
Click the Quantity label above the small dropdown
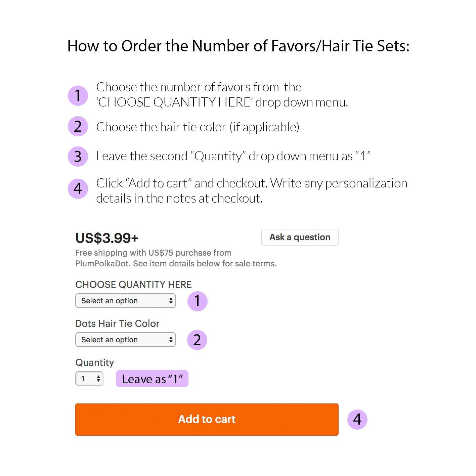95,362
